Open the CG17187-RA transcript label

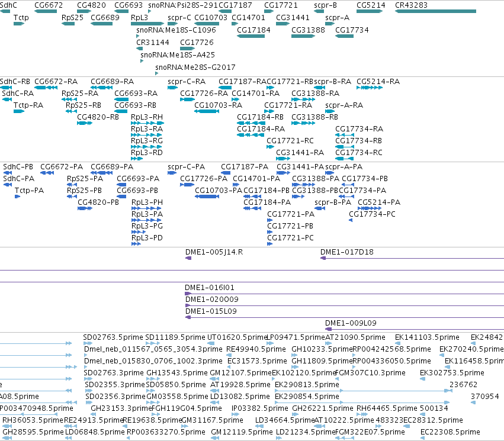[x=242, y=82]
